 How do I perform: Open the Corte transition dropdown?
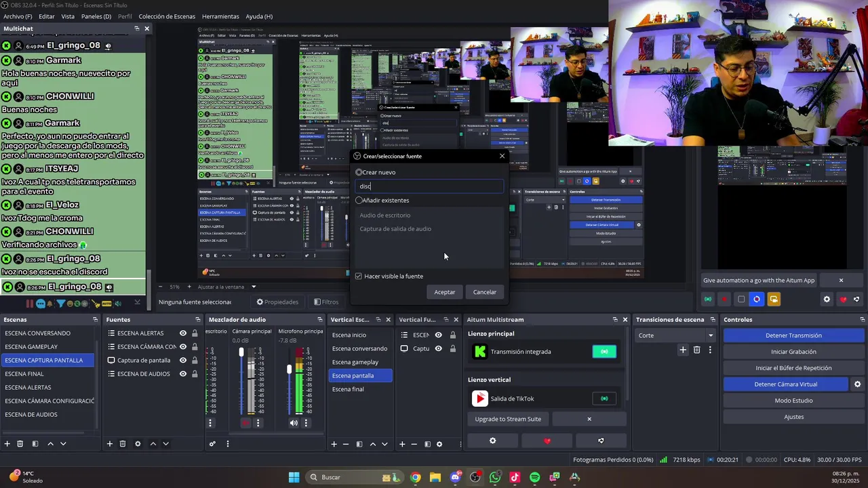[x=676, y=335]
